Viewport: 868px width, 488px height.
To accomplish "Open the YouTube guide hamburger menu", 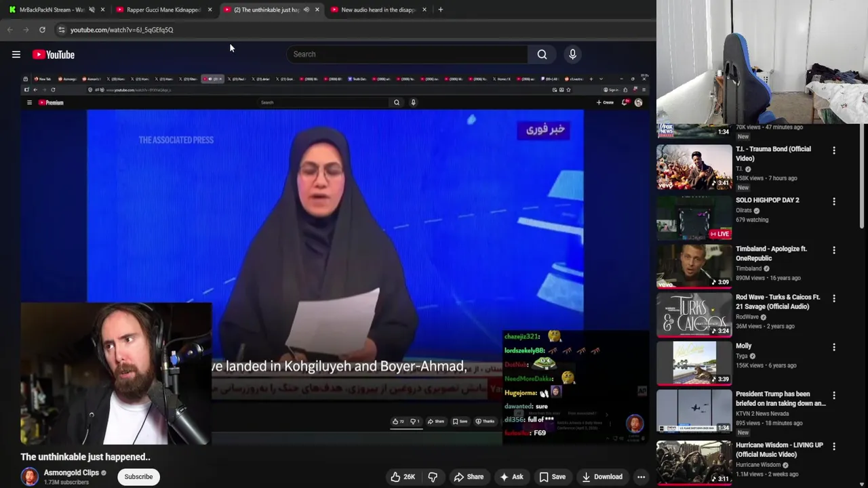I will pyautogui.click(x=16, y=55).
